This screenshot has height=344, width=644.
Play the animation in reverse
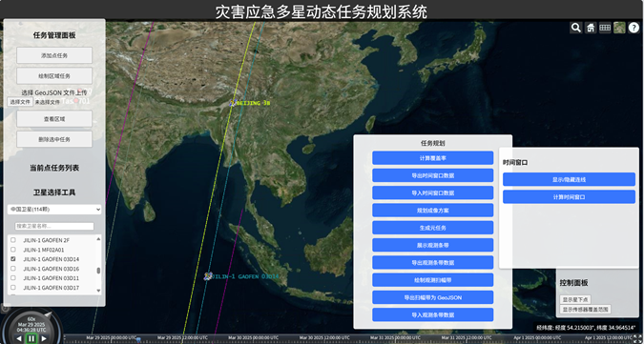[x=19, y=338]
